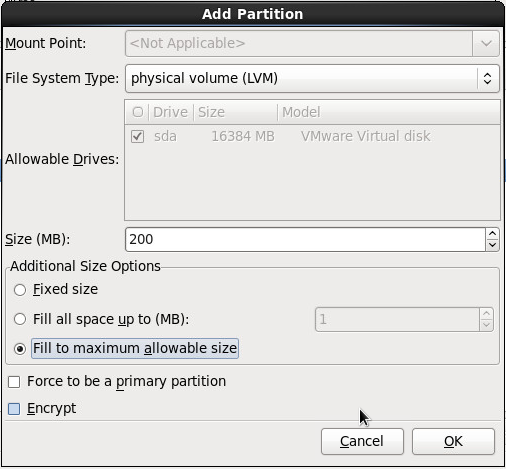Click the OK button
Viewport: 506px width, 469px height.
(453, 441)
